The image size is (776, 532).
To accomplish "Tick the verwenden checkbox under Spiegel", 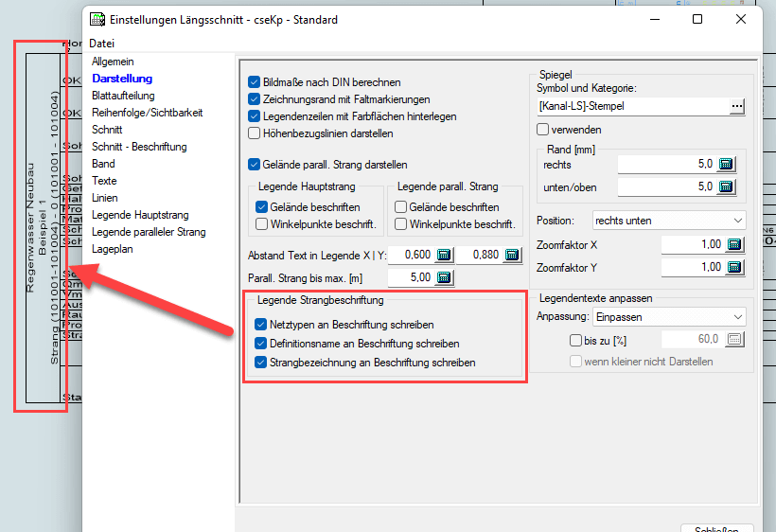I will pos(543,130).
